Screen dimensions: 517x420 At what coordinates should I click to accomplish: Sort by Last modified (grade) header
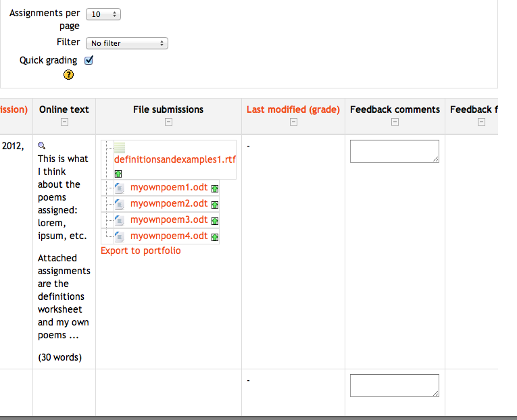pos(293,109)
